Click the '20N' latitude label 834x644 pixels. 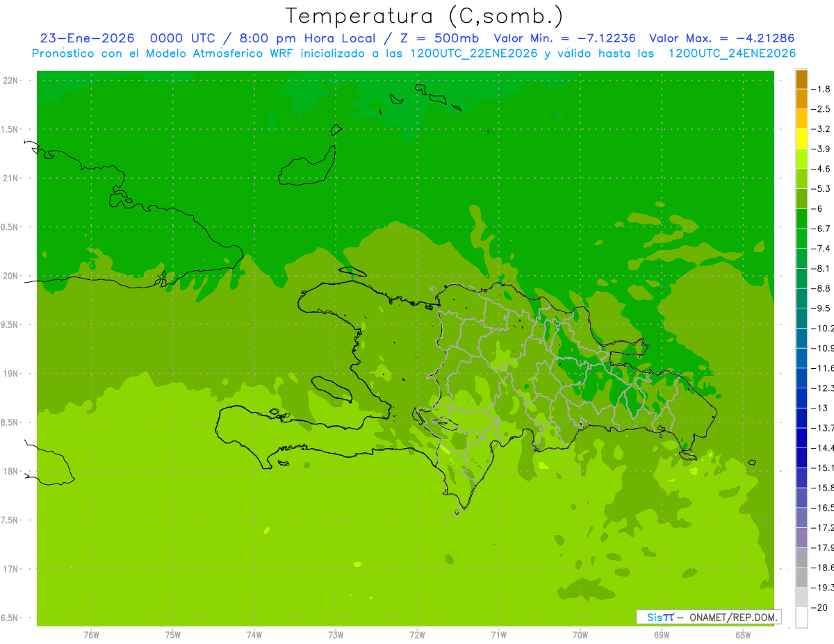pos(10,276)
